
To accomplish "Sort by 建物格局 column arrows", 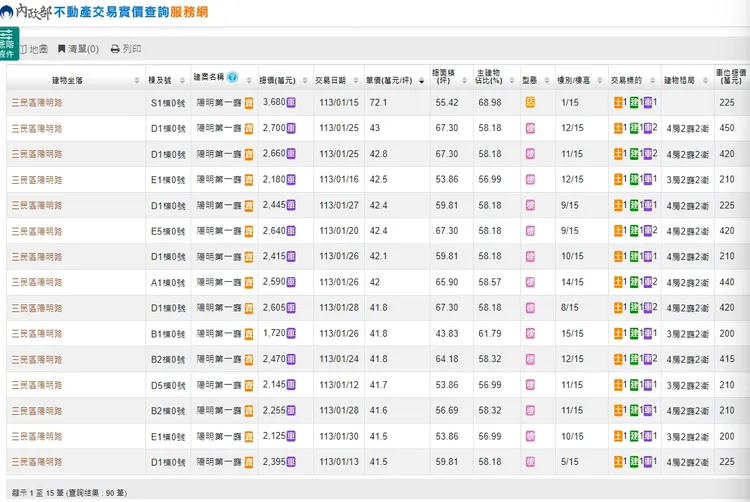I will tap(705, 80).
